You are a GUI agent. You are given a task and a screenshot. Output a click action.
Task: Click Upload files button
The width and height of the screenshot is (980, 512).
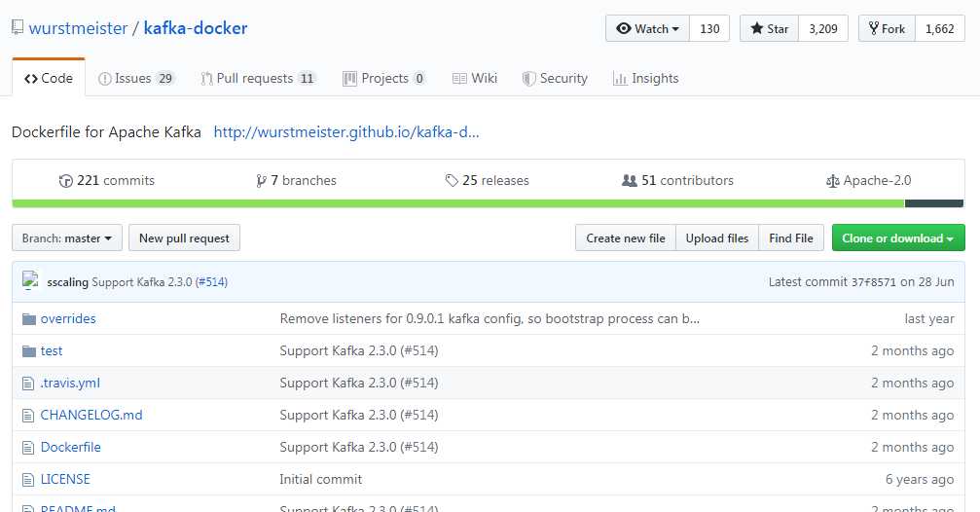717,238
